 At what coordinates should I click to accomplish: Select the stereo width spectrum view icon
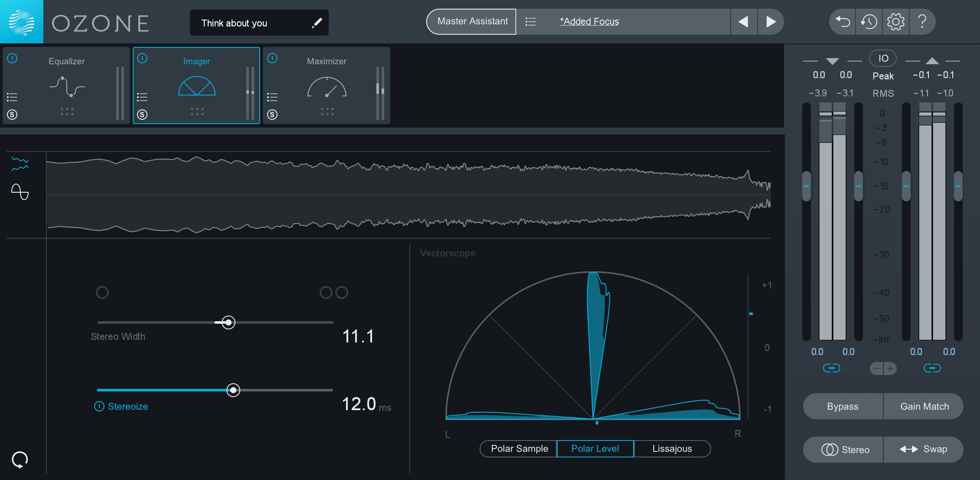click(20, 164)
